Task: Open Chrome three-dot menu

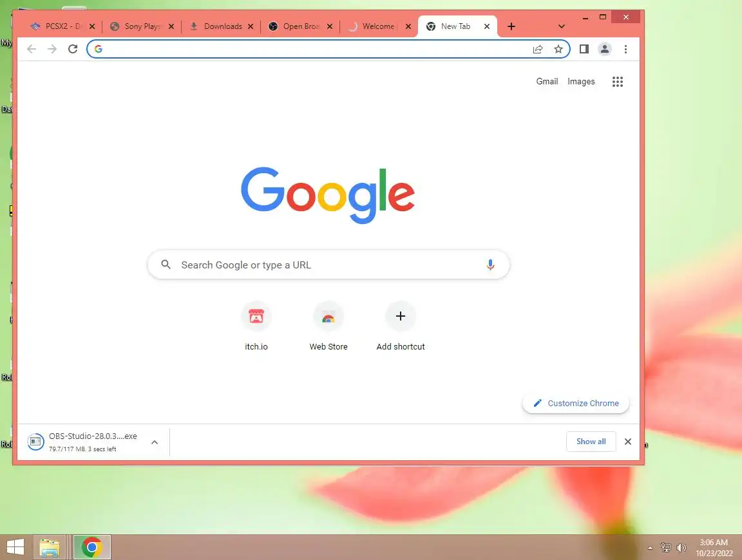Action: point(625,49)
